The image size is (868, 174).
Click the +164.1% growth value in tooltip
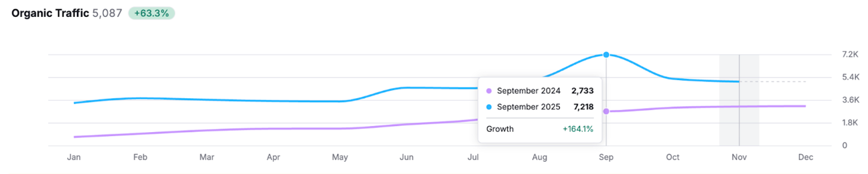pyautogui.click(x=578, y=129)
